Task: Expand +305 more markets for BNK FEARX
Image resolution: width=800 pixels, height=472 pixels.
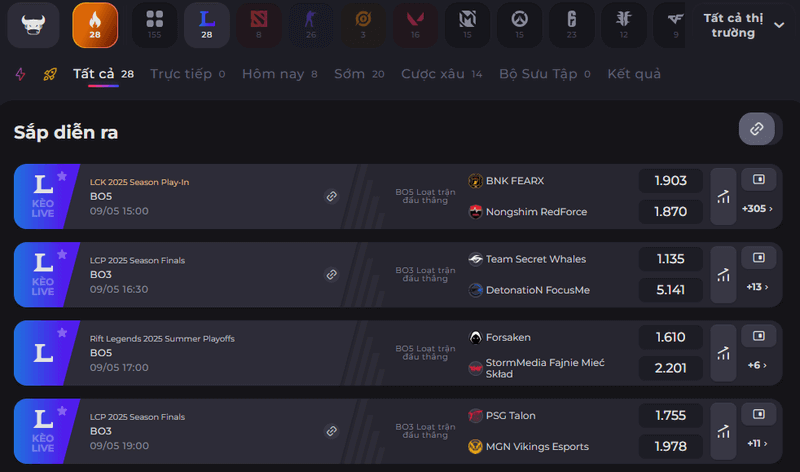Action: click(x=755, y=209)
